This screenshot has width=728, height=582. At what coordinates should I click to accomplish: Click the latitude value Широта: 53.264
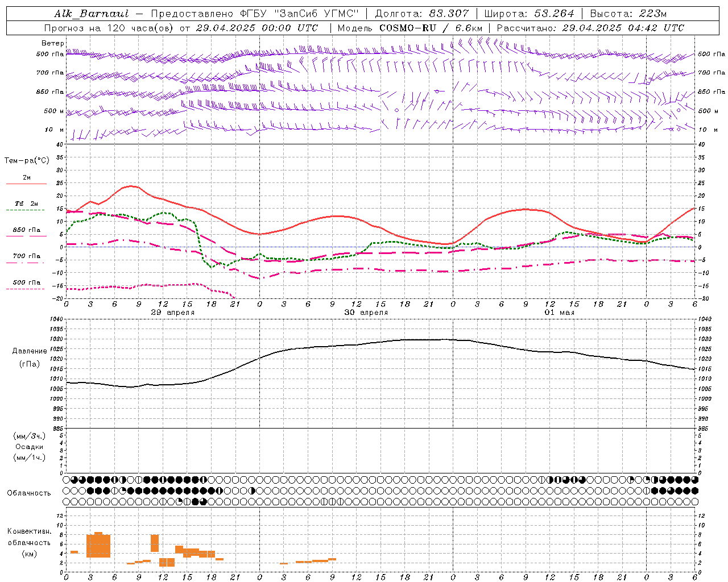tap(529, 14)
